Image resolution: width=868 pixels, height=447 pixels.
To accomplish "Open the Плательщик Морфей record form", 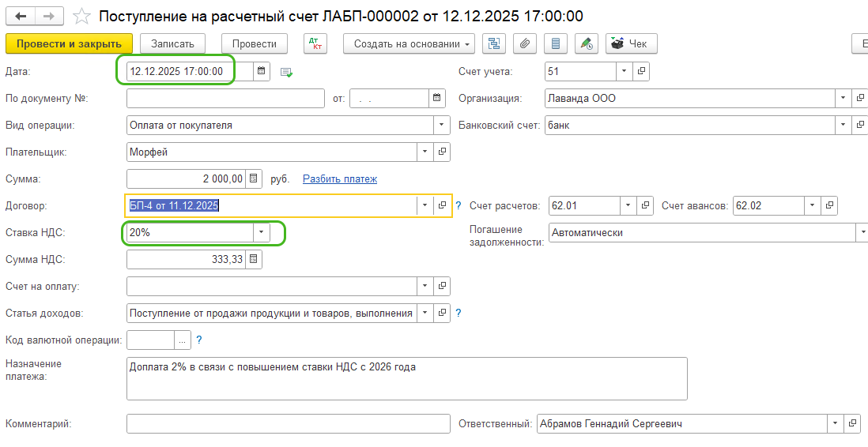I will click(443, 152).
